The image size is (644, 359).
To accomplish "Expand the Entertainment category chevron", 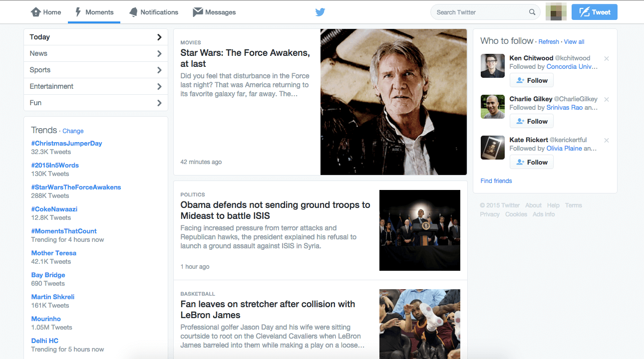I will click(159, 86).
